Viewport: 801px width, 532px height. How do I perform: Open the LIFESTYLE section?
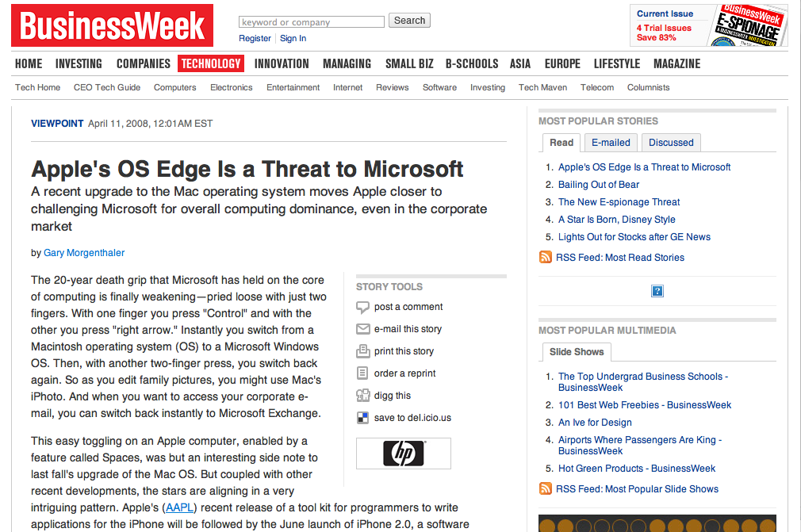tap(617, 63)
